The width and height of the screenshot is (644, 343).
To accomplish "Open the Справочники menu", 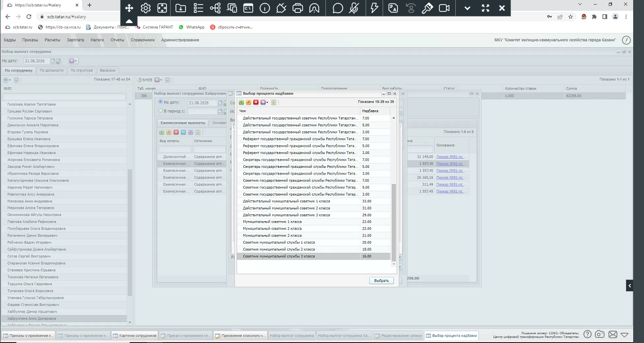I will pyautogui.click(x=143, y=40).
